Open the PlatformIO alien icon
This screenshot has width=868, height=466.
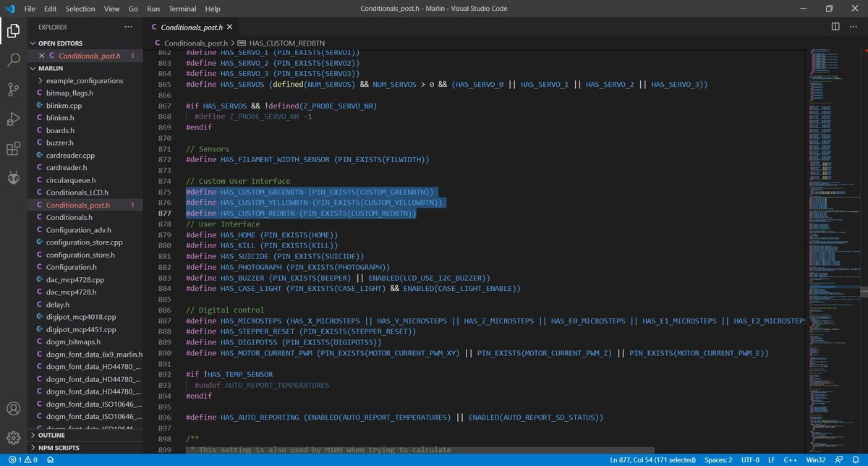click(13, 178)
